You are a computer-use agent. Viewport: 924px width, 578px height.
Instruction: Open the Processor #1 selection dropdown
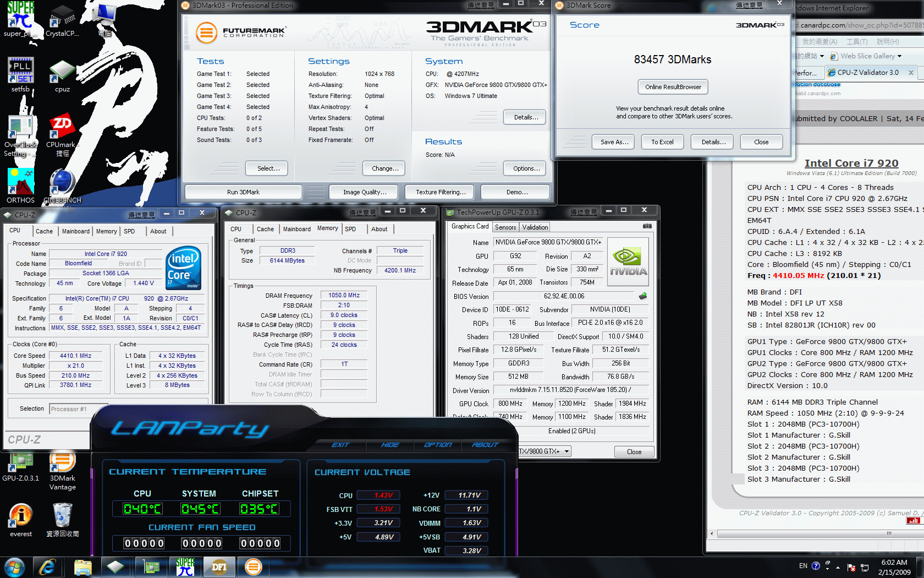78,409
